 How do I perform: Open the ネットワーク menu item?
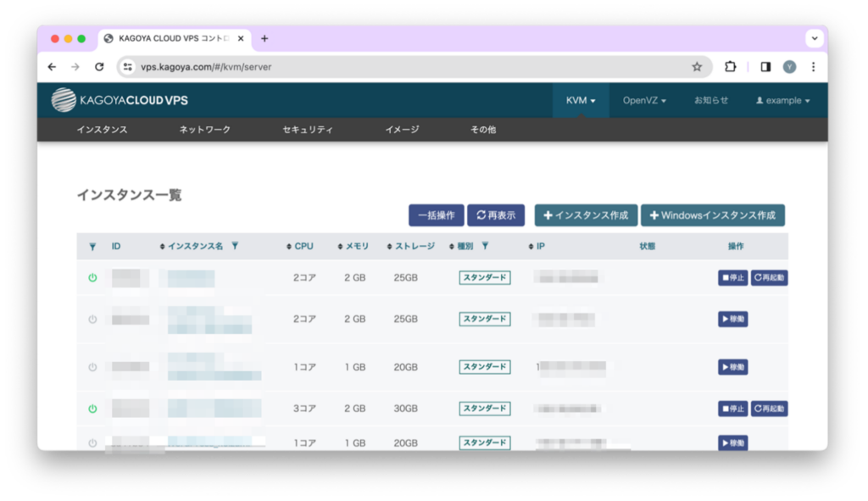(204, 130)
